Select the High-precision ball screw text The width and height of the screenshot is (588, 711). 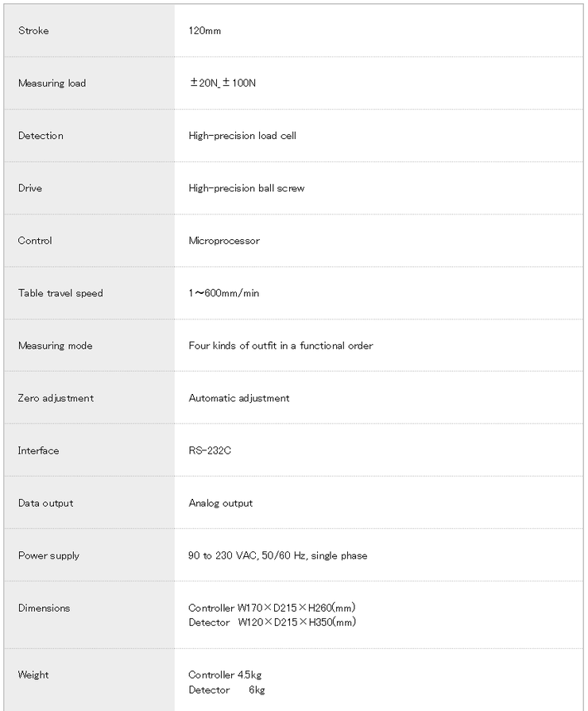tap(246, 188)
